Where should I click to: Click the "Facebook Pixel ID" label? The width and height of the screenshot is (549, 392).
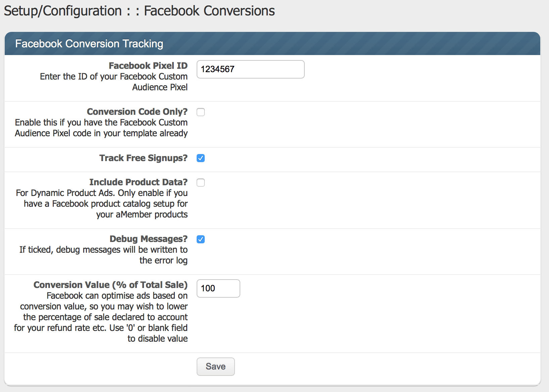pyautogui.click(x=148, y=65)
